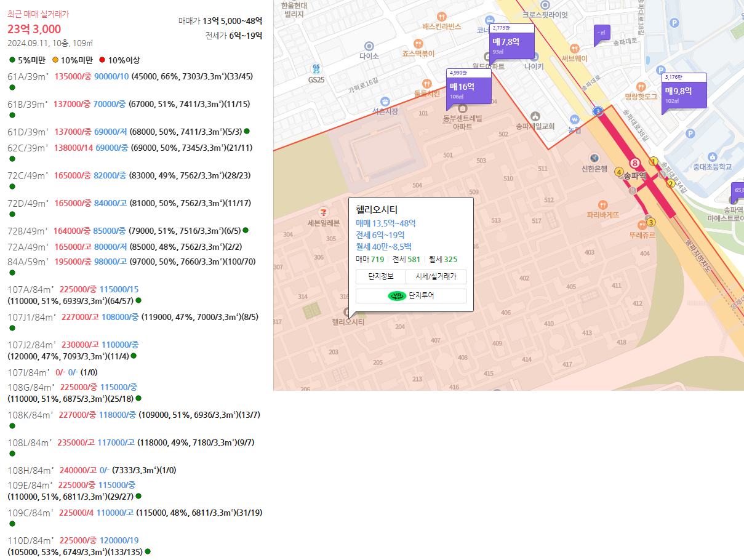
Task: Click the line 8 송파역 station badge
Action: pyautogui.click(x=636, y=163)
